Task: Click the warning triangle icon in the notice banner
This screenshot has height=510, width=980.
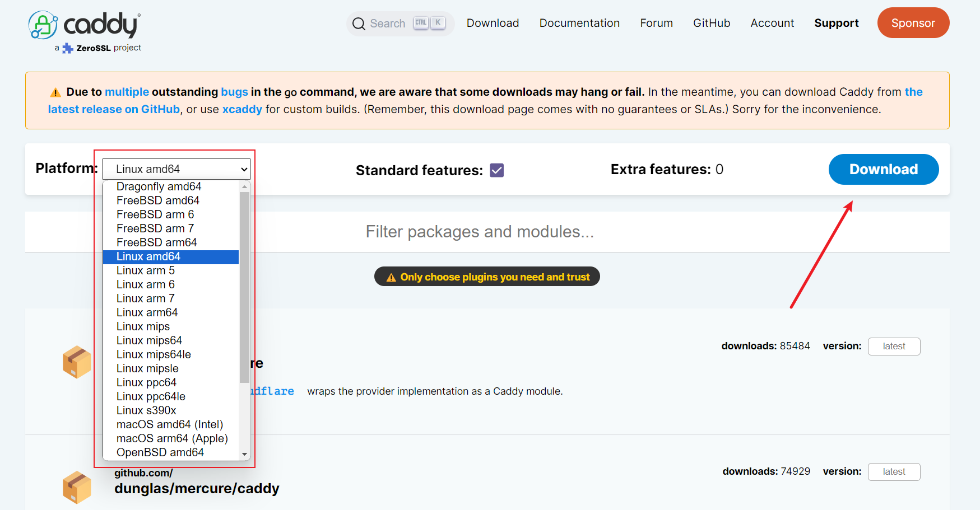Action: (55, 92)
